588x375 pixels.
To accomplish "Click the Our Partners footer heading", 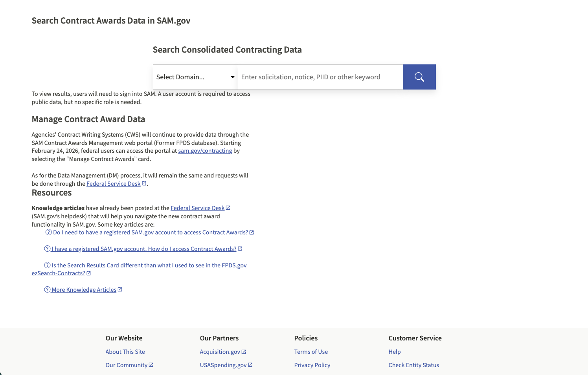I will click(219, 338).
